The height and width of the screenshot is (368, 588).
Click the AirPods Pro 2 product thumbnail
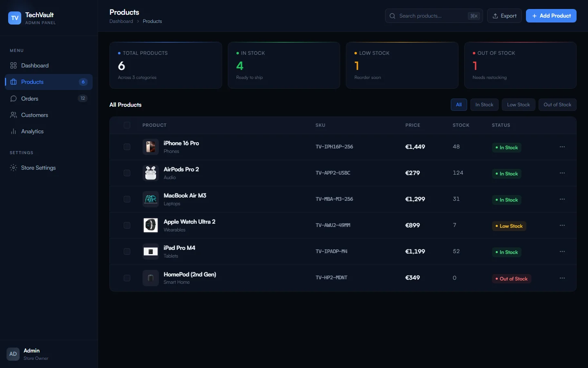point(151,173)
